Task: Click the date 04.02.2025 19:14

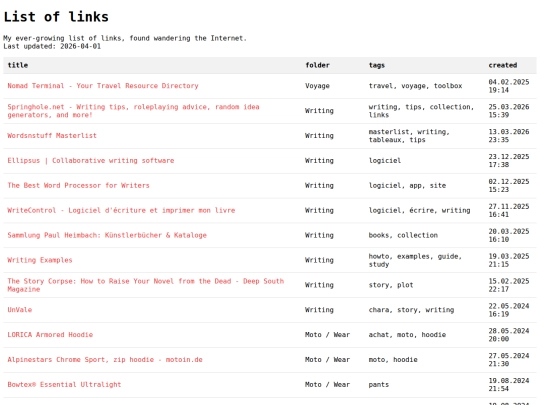Action: coord(509,86)
